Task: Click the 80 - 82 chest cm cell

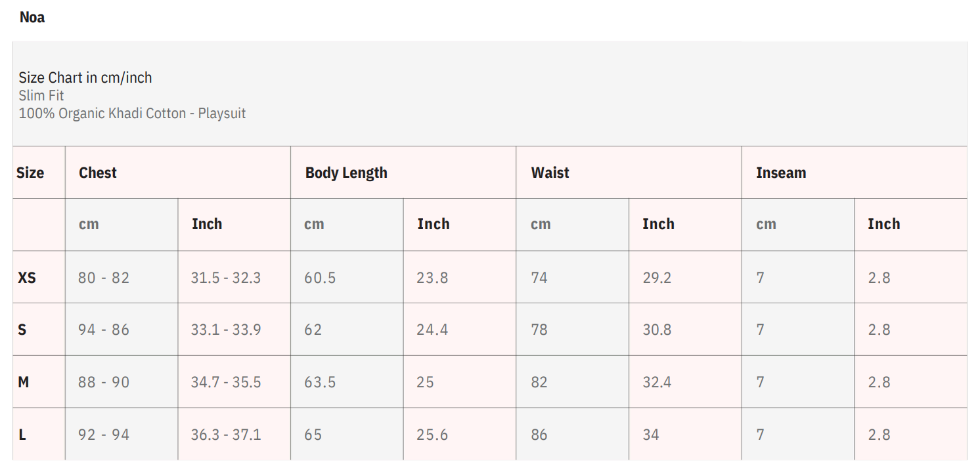Action: [104, 278]
